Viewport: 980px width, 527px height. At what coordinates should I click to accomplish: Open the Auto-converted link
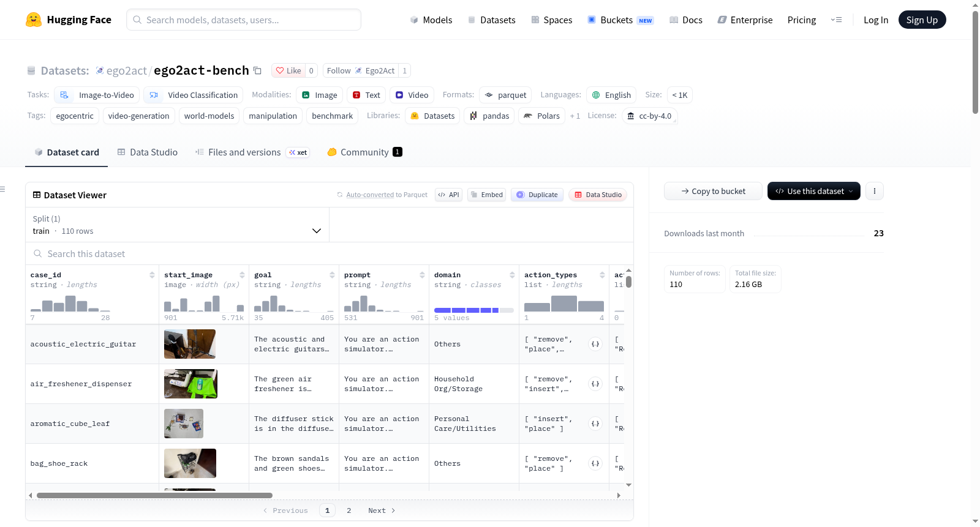[370, 195]
